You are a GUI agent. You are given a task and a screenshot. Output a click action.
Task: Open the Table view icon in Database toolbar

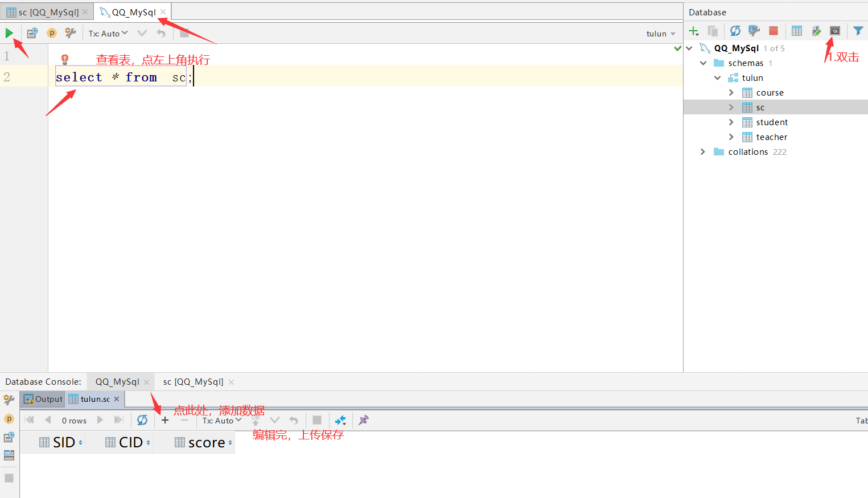click(796, 31)
